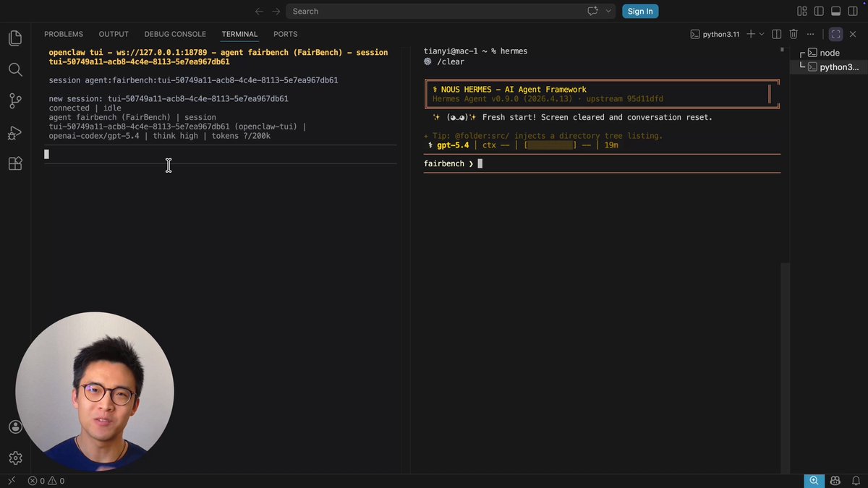Viewport: 868px width, 488px height.
Task: Show errors and warnings in status bar
Action: click(46, 481)
